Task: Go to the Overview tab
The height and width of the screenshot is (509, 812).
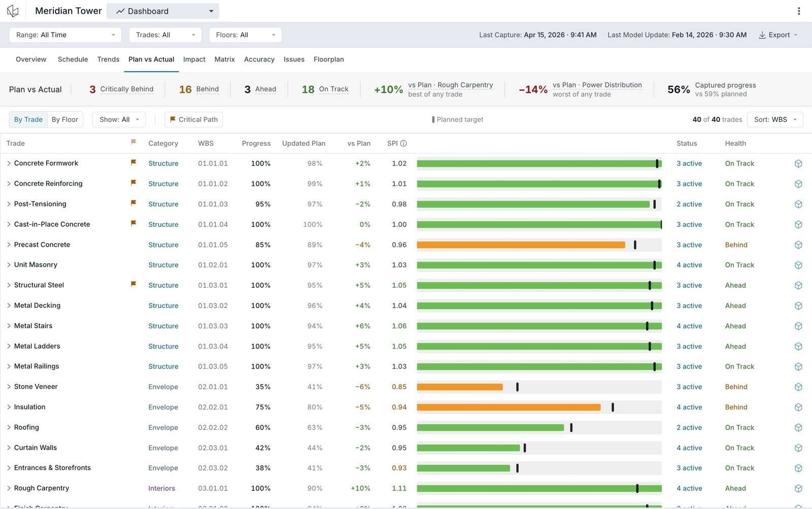Action: pyautogui.click(x=31, y=59)
